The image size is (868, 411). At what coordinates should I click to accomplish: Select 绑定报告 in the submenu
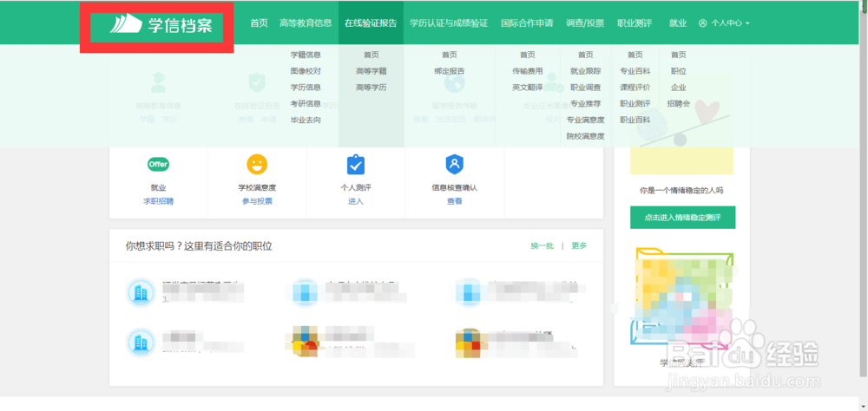tap(449, 71)
